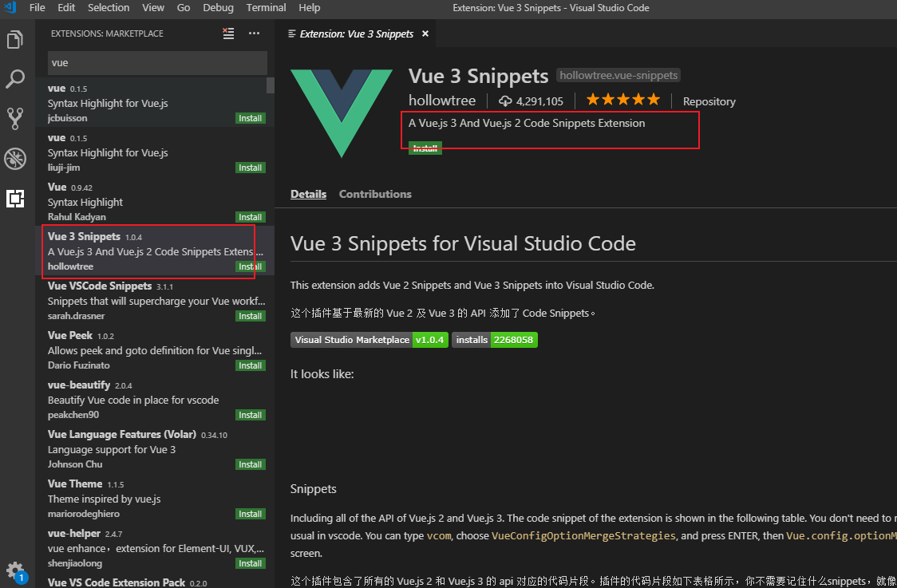Open the File menu
The height and width of the screenshot is (588, 897).
point(38,7)
